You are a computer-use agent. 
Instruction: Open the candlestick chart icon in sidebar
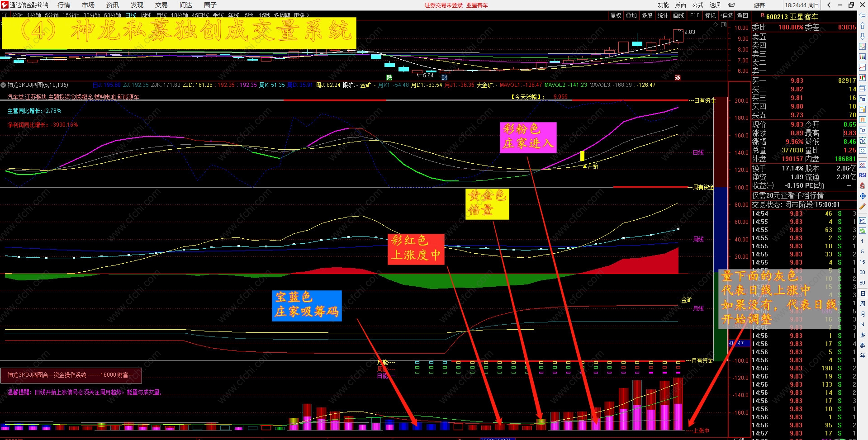pos(862,78)
